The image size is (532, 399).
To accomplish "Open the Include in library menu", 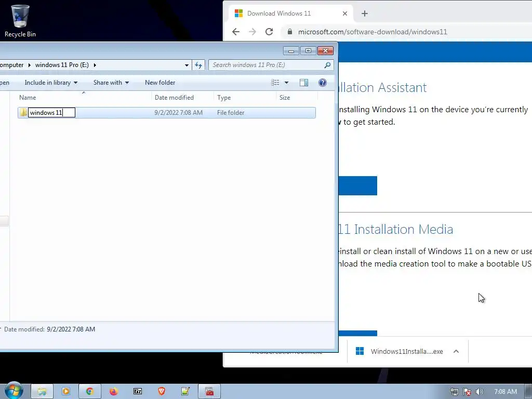I will 51,83.
